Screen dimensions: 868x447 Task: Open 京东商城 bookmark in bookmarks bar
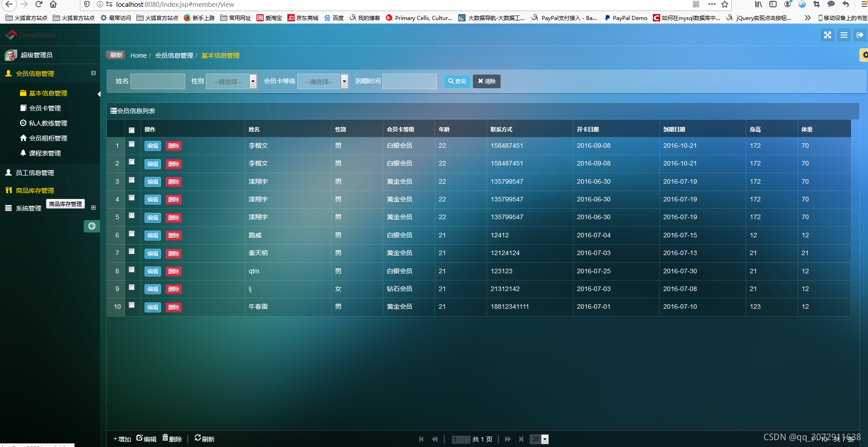[303, 18]
